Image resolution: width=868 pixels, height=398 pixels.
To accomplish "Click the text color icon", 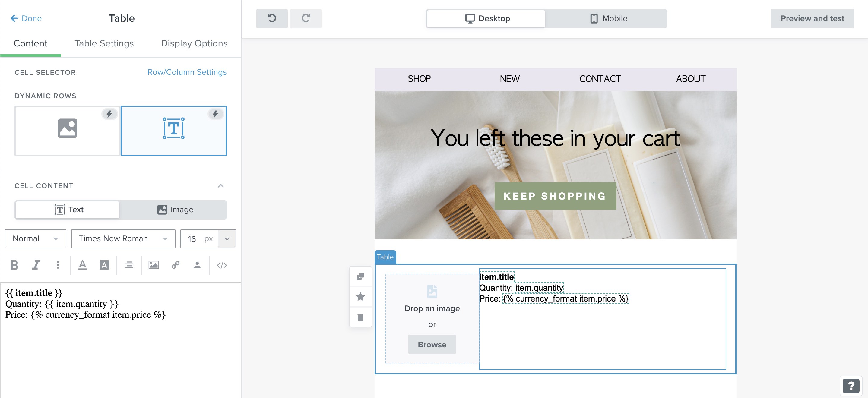I will tap(82, 264).
